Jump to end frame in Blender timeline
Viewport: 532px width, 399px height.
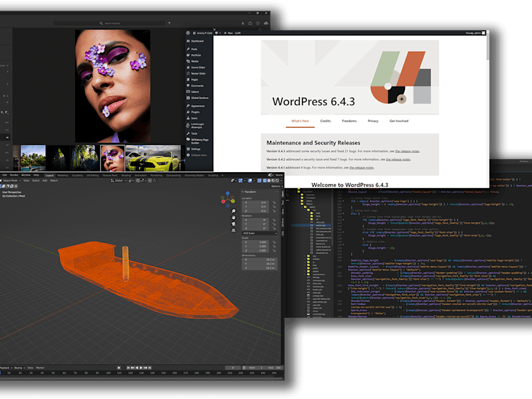pos(150,368)
